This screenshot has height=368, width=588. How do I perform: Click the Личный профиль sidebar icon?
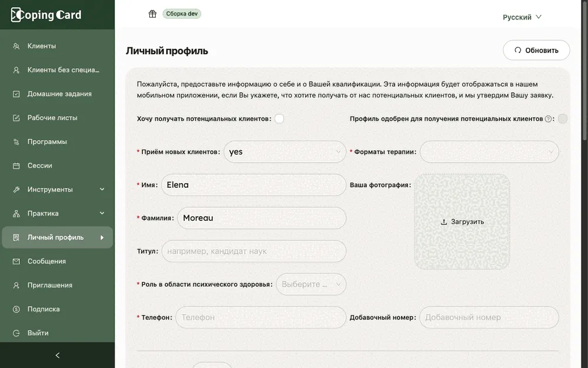click(16, 237)
